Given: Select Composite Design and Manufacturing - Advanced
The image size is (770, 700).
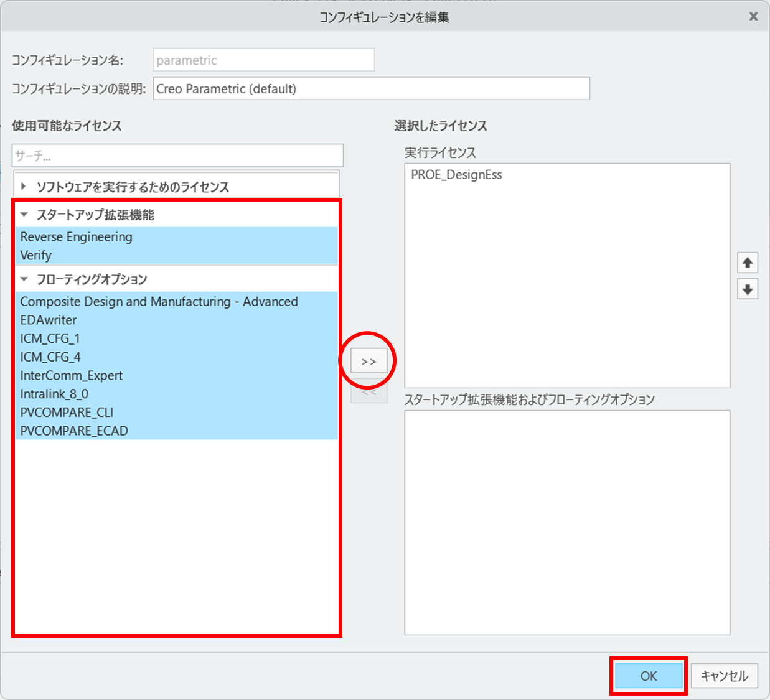Looking at the screenshot, I should (x=159, y=302).
